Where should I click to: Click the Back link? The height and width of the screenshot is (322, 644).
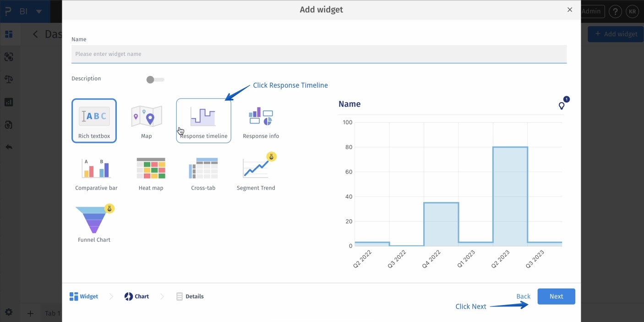pos(523,296)
